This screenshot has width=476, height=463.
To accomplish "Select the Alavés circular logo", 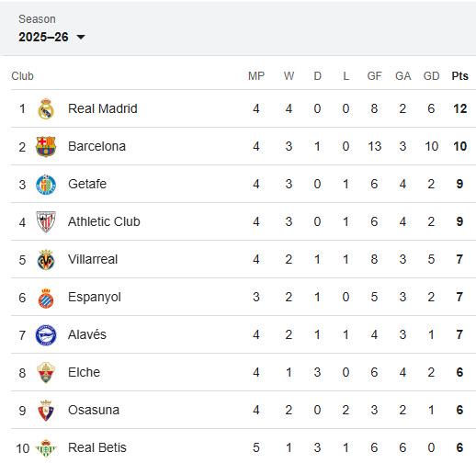I will tap(46, 335).
